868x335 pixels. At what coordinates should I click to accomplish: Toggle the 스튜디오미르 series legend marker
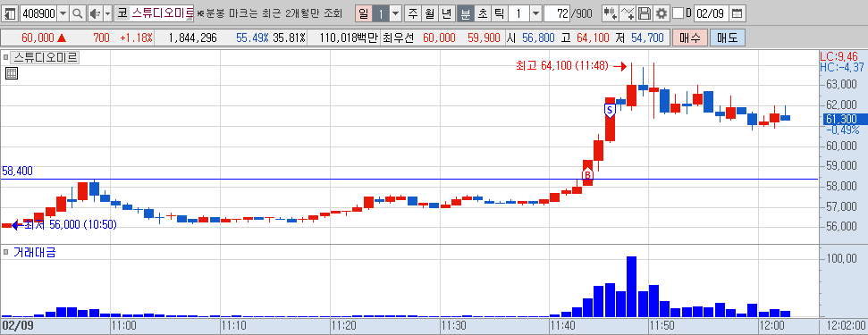point(5,57)
